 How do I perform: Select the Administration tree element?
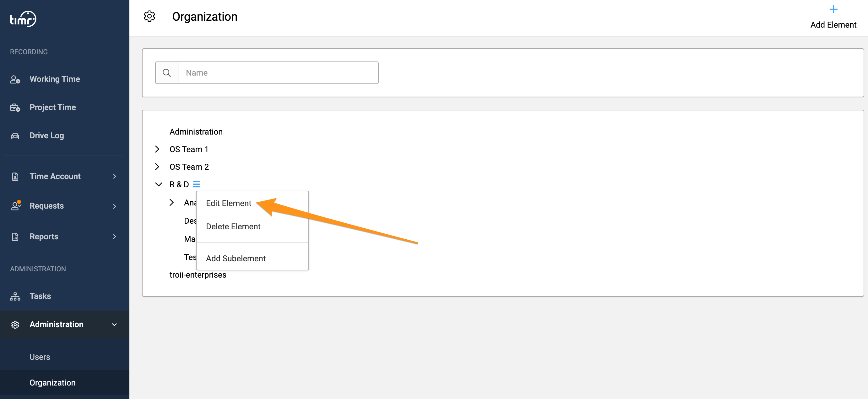click(196, 132)
